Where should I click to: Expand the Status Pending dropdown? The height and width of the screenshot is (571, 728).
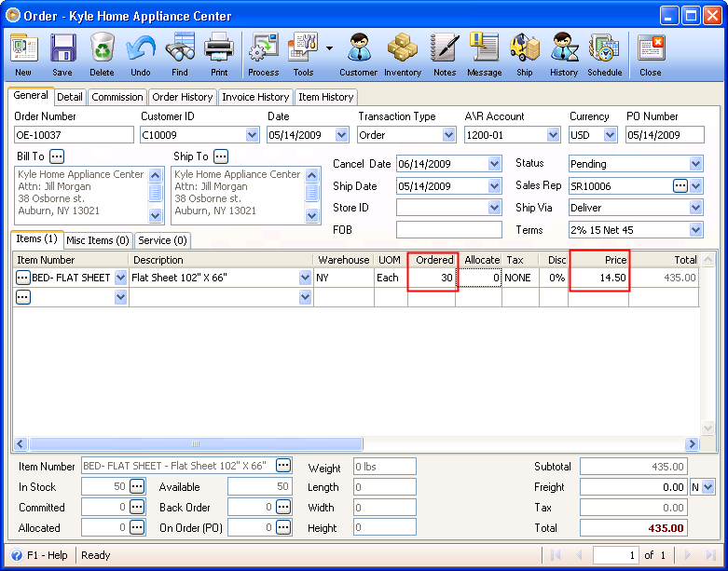point(695,164)
